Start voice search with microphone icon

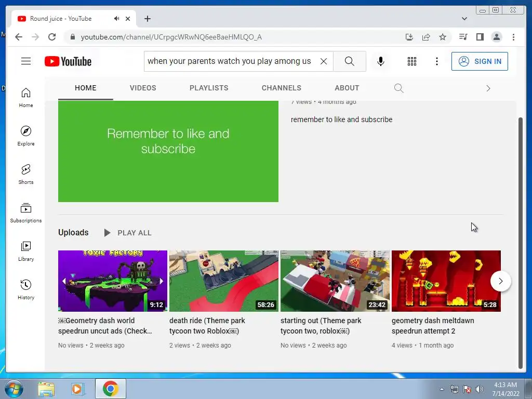tap(381, 61)
